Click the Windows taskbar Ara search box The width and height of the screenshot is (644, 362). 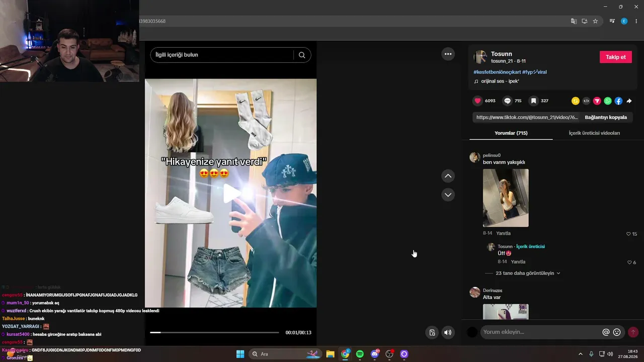(x=285, y=354)
